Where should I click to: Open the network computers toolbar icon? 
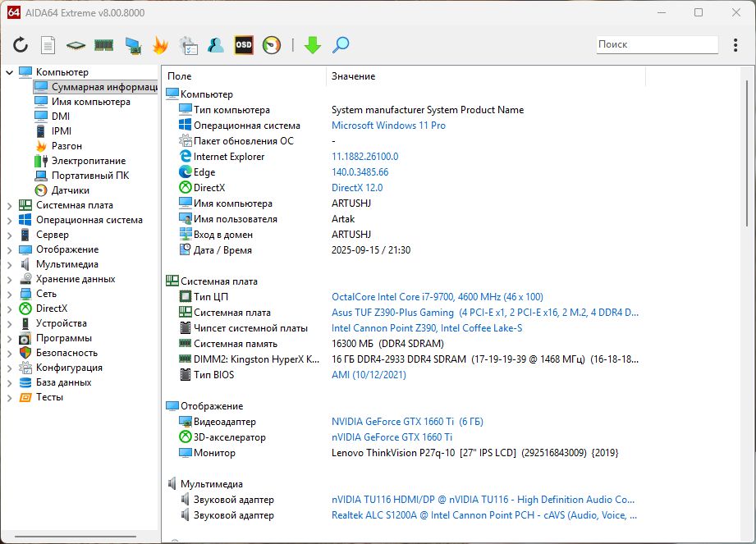coord(133,45)
